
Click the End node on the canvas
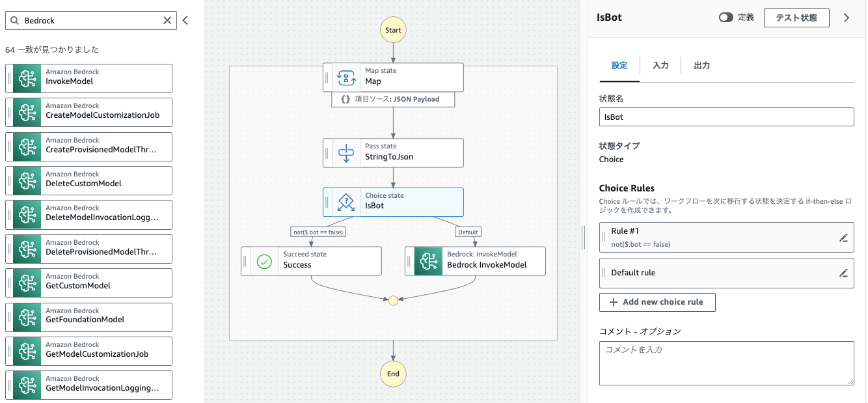(393, 374)
